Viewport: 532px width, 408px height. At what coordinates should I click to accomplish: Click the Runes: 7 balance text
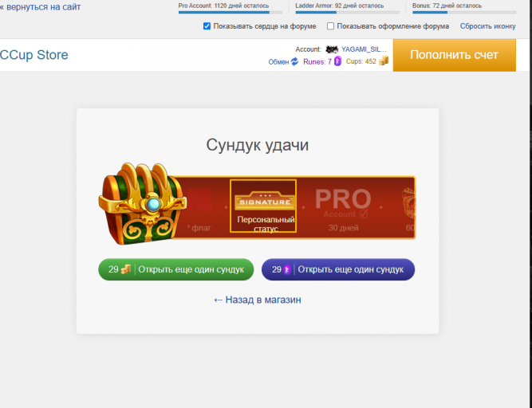317,61
